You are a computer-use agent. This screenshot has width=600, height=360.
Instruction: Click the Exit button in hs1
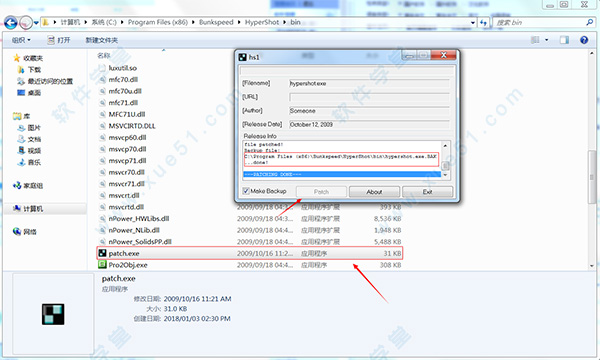[427, 192]
